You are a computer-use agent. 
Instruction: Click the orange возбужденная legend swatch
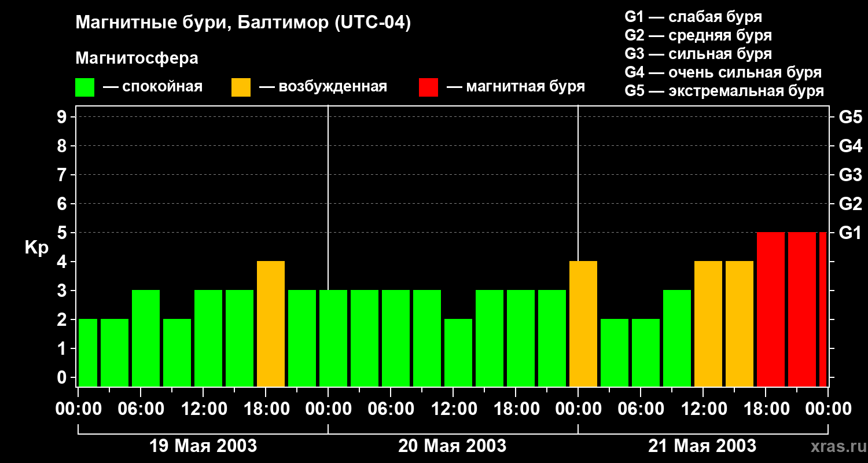241,87
